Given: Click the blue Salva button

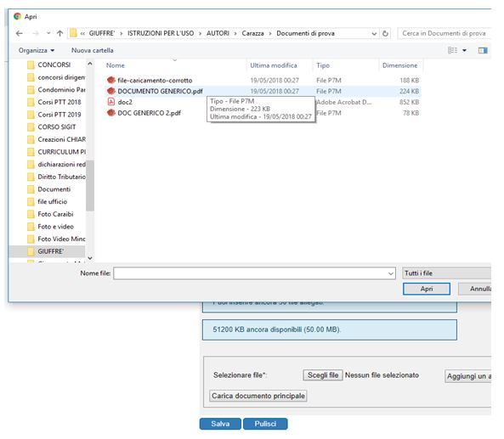Looking at the screenshot, I should 220,424.
